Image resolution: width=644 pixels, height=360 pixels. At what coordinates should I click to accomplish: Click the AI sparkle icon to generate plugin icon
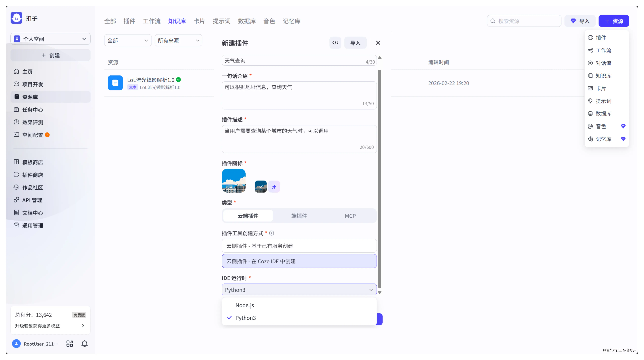(x=274, y=186)
